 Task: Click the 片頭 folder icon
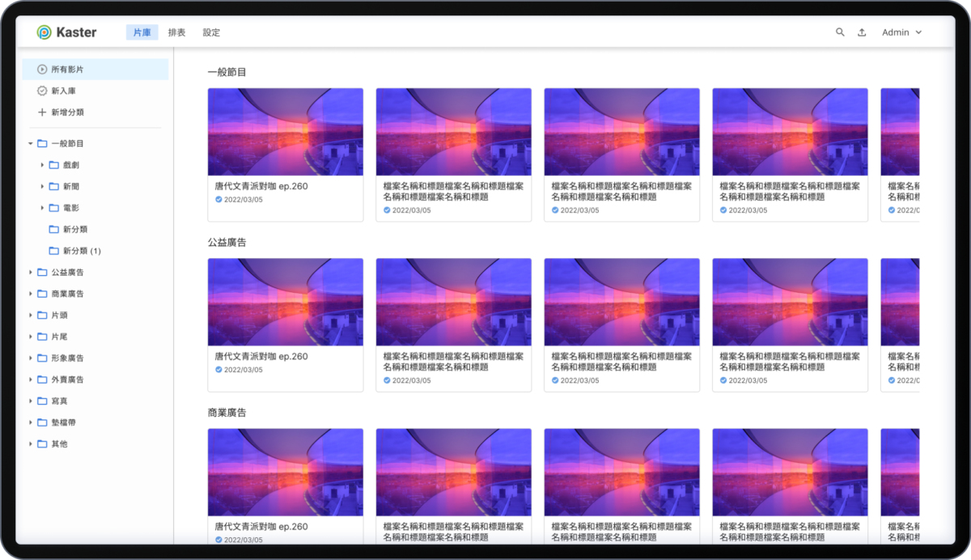[42, 315]
